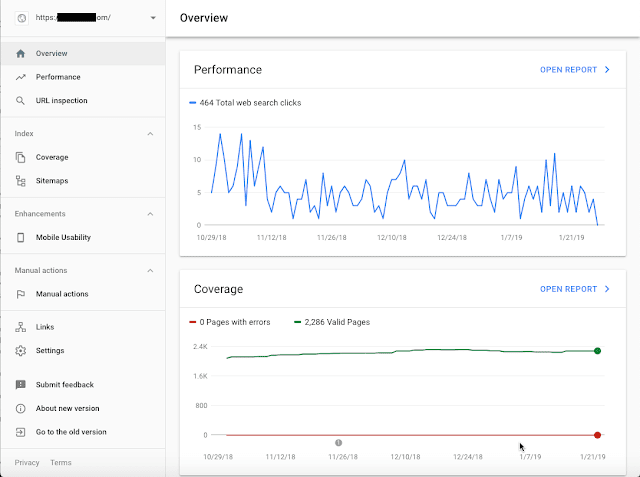Viewport: 640px width, 477px height.
Task: Click the Overview home icon
Action: coord(21,53)
